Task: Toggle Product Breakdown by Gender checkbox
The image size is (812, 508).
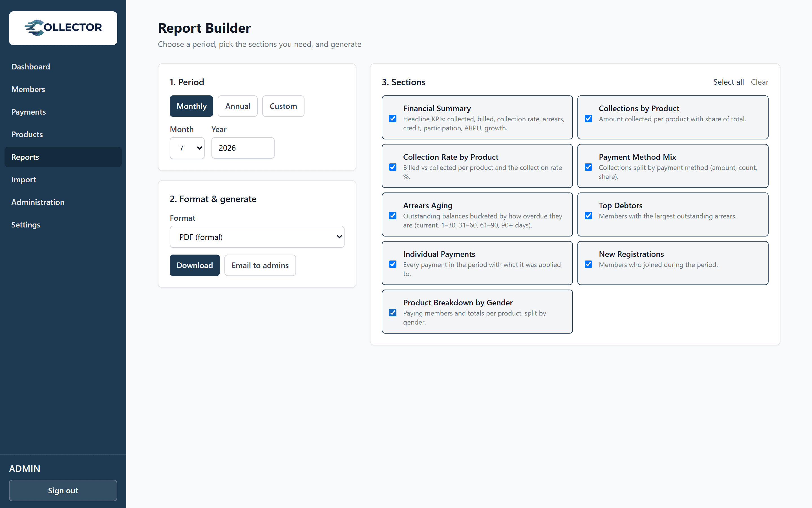Action: [x=392, y=313]
